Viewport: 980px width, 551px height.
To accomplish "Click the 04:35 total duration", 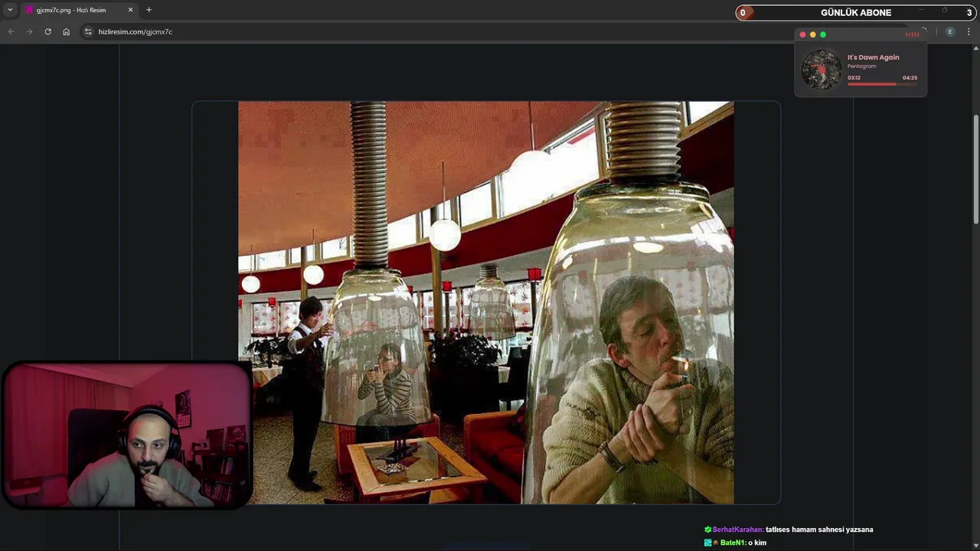I will coord(910,77).
